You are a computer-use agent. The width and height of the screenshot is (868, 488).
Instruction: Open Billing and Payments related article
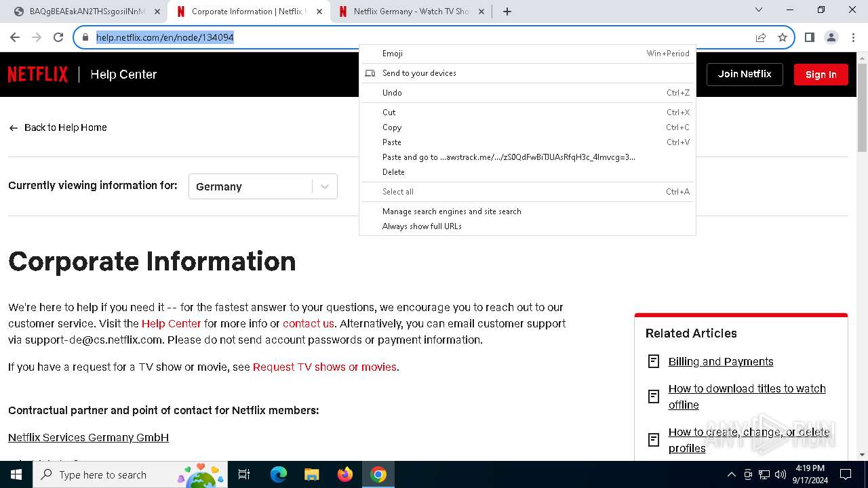pos(721,361)
